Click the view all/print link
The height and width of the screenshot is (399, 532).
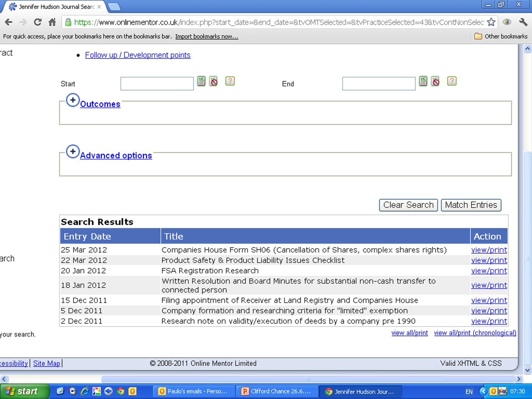pos(410,333)
